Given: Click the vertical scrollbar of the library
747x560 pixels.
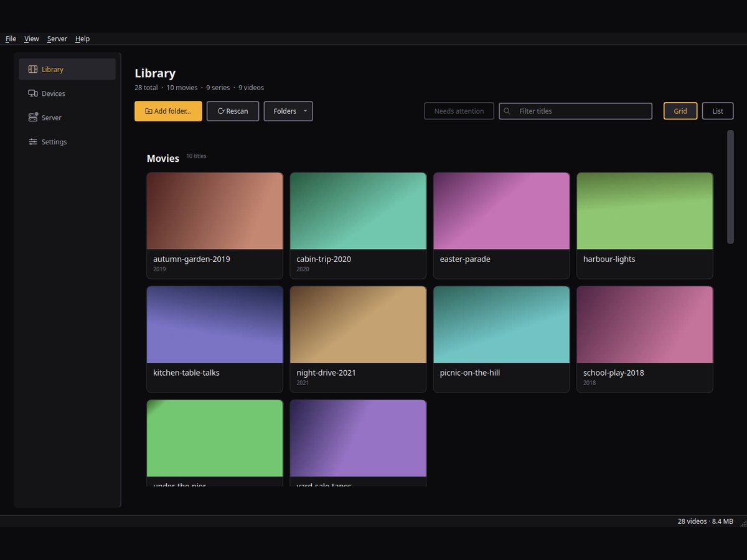Looking at the screenshot, I should (x=730, y=187).
